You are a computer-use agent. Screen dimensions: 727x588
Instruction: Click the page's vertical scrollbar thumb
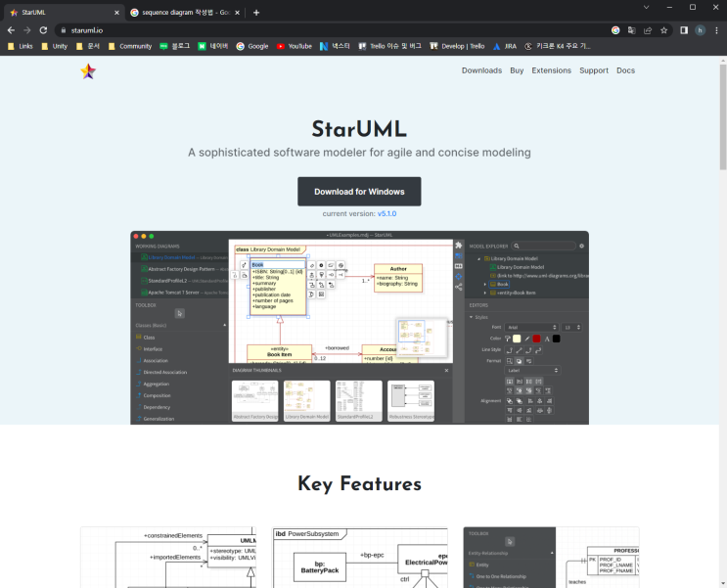723,116
